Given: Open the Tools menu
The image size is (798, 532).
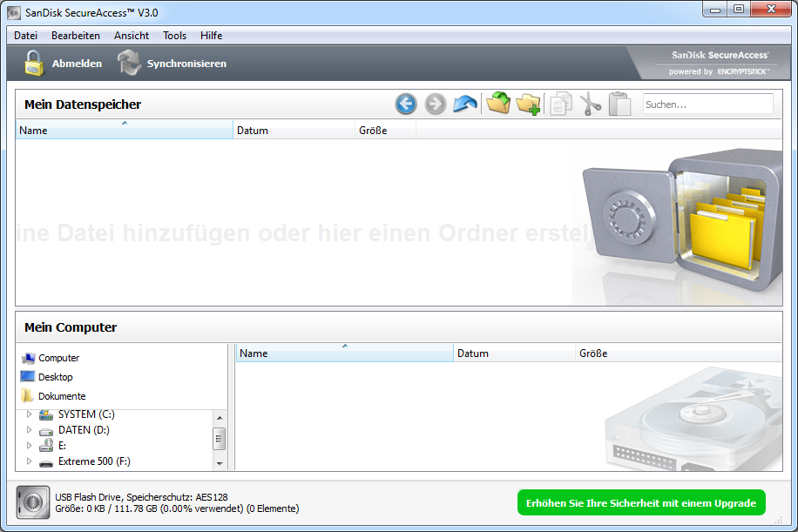Looking at the screenshot, I should (174, 36).
